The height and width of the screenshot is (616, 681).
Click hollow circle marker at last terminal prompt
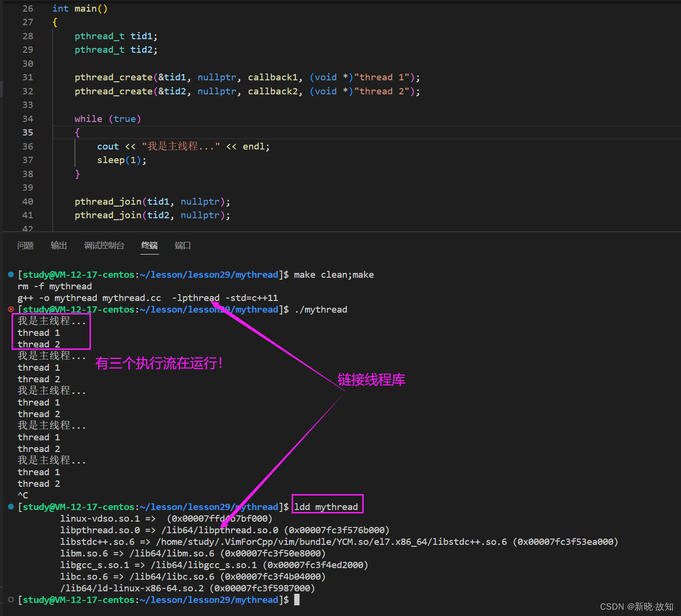coord(11,600)
